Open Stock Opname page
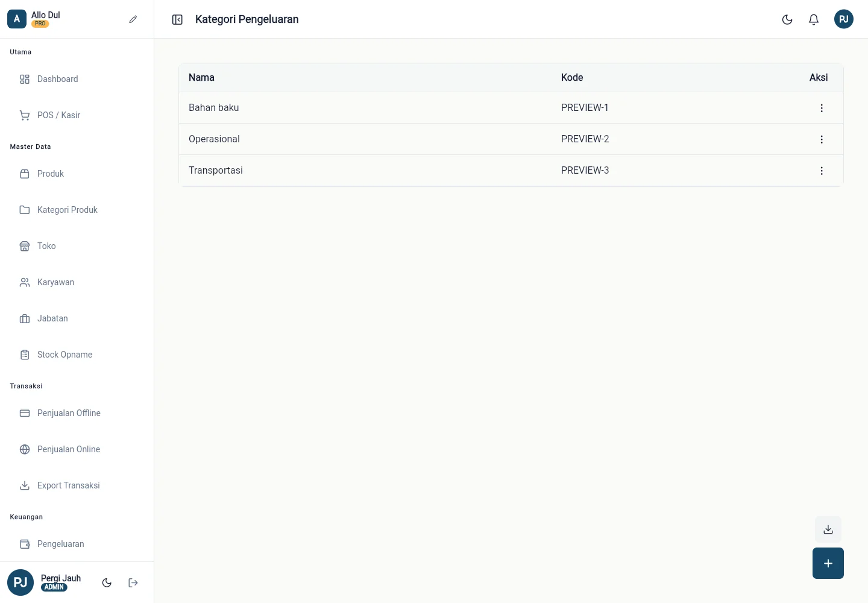868x603 pixels. (77, 355)
